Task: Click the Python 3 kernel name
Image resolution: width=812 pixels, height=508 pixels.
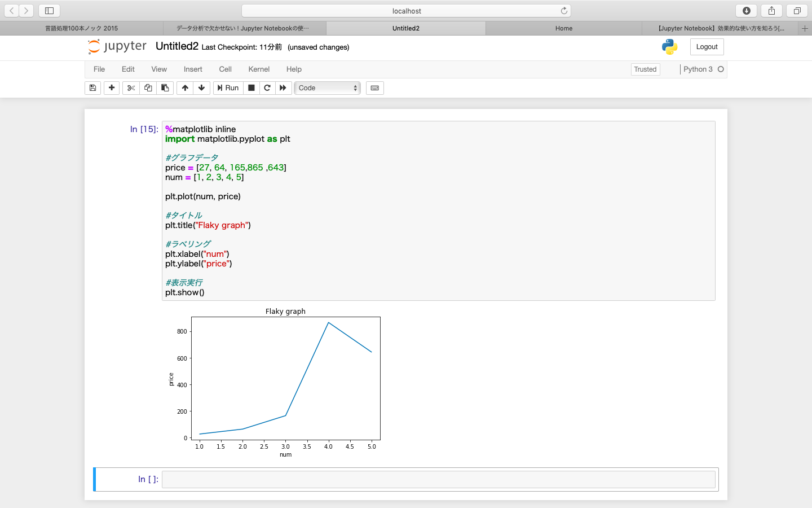Action: click(x=698, y=69)
